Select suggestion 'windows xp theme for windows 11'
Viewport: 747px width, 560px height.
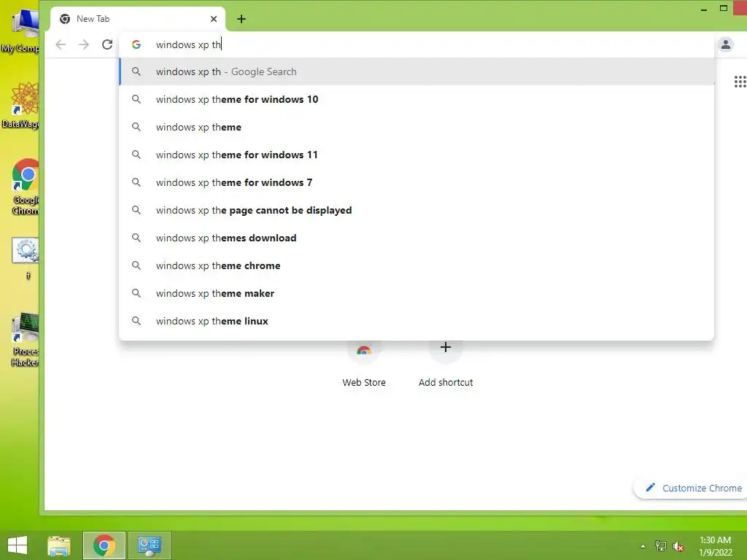(x=417, y=155)
